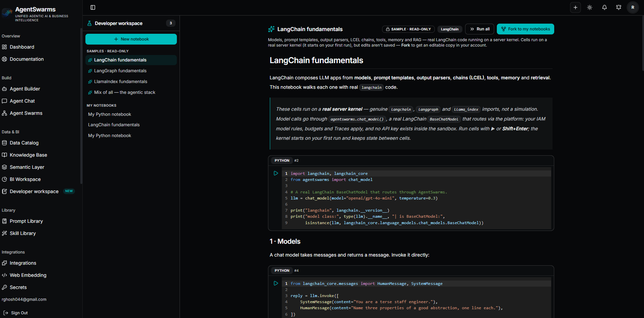Image resolution: width=644 pixels, height=318 pixels.
Task: Click the Prompt Library icon
Action: click(4, 221)
